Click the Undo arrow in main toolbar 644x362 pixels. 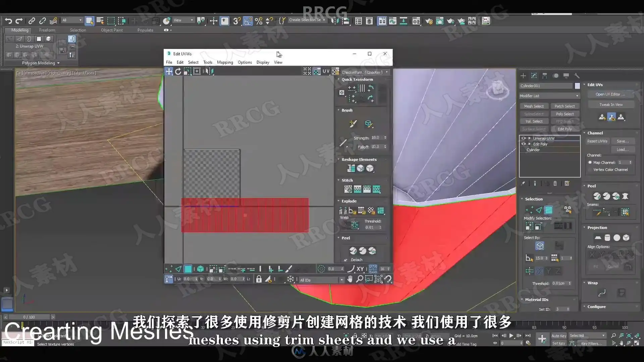[x=8, y=21]
